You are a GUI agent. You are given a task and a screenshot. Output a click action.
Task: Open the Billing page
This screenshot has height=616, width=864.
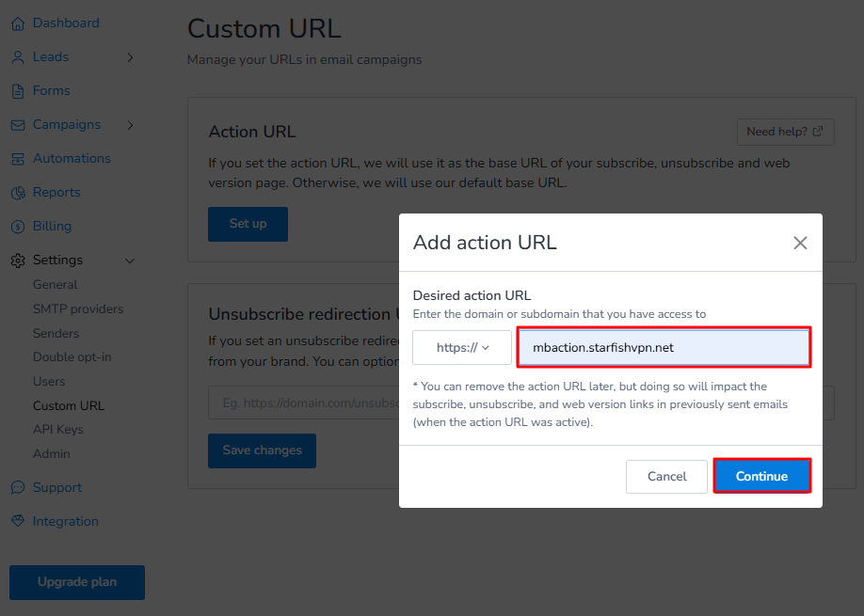tap(53, 227)
